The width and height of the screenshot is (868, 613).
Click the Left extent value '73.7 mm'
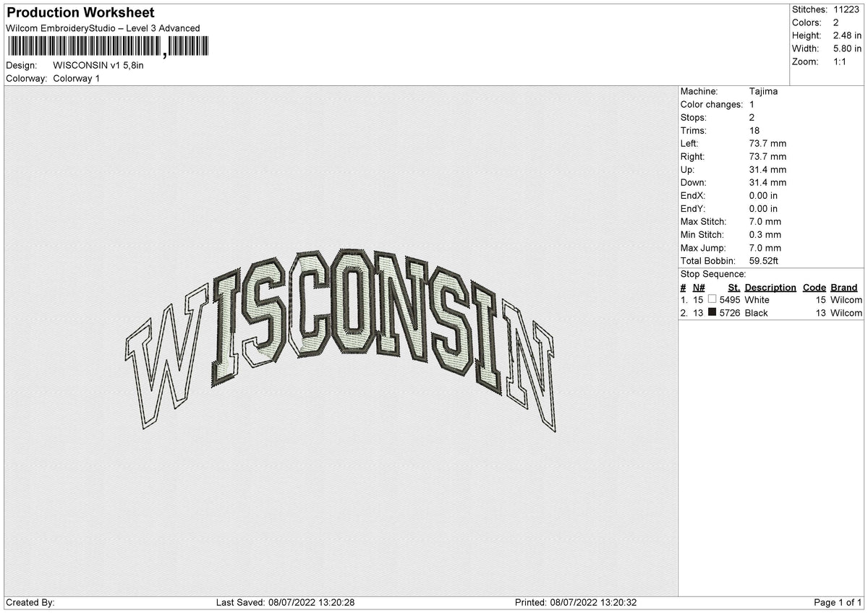tap(768, 144)
